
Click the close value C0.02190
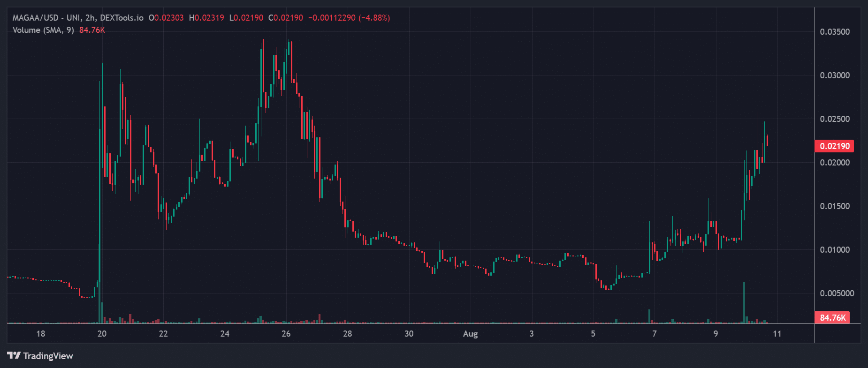pos(286,18)
